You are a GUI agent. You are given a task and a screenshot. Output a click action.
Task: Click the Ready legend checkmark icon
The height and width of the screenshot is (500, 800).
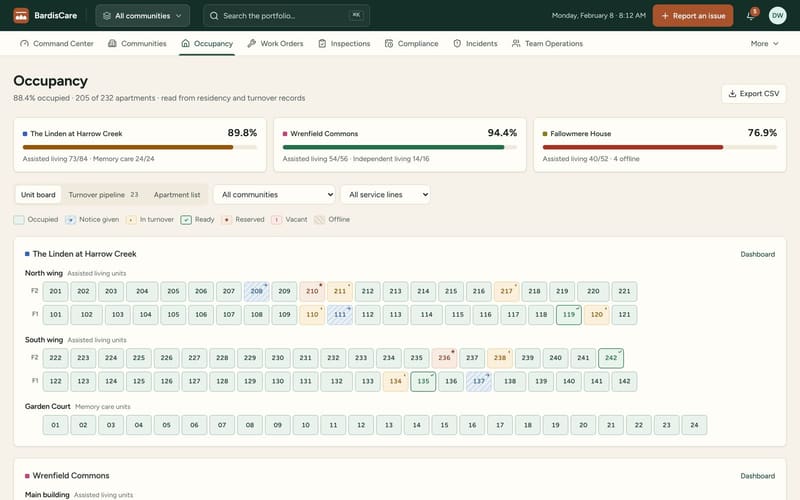coord(186,219)
